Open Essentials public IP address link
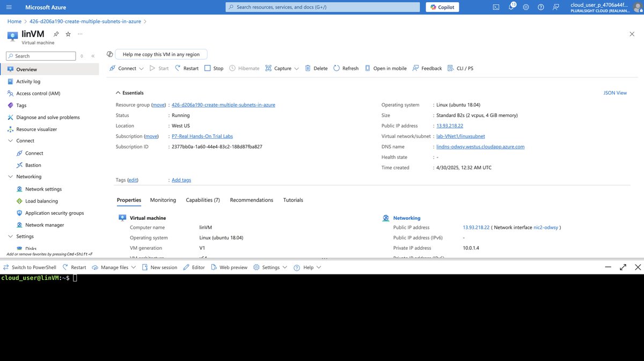Viewport: 644px width, 361px height. tap(450, 126)
